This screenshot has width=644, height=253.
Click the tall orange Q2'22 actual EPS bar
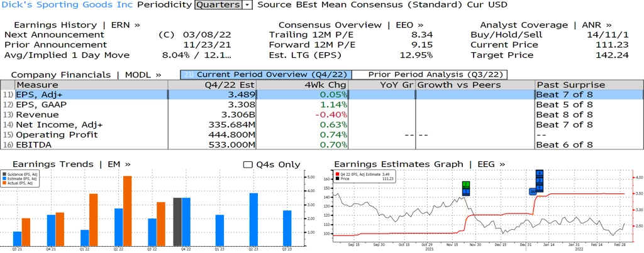[x=127, y=211]
